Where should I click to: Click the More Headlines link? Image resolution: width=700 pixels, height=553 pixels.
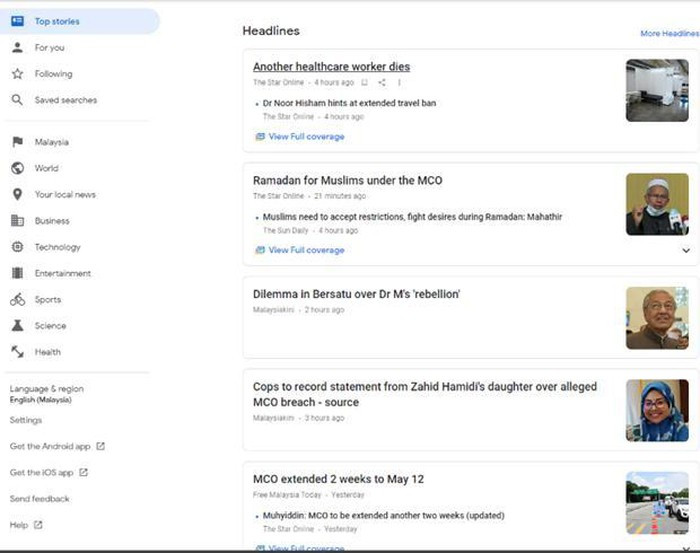[669, 34]
